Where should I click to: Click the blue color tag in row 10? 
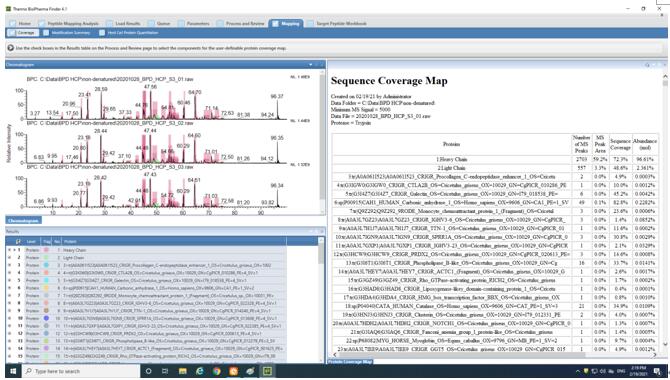point(46,318)
